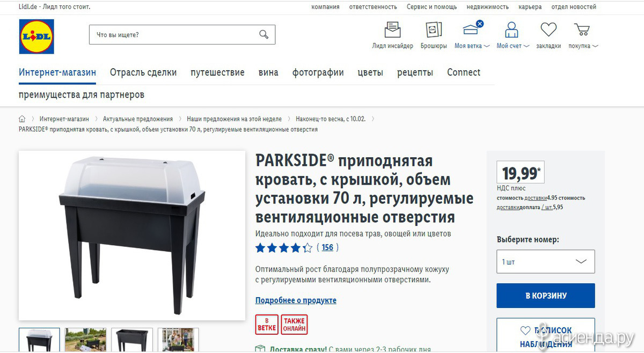Click Наши предложения на этой неделе breadcrumb
644x353 pixels.
coord(234,119)
